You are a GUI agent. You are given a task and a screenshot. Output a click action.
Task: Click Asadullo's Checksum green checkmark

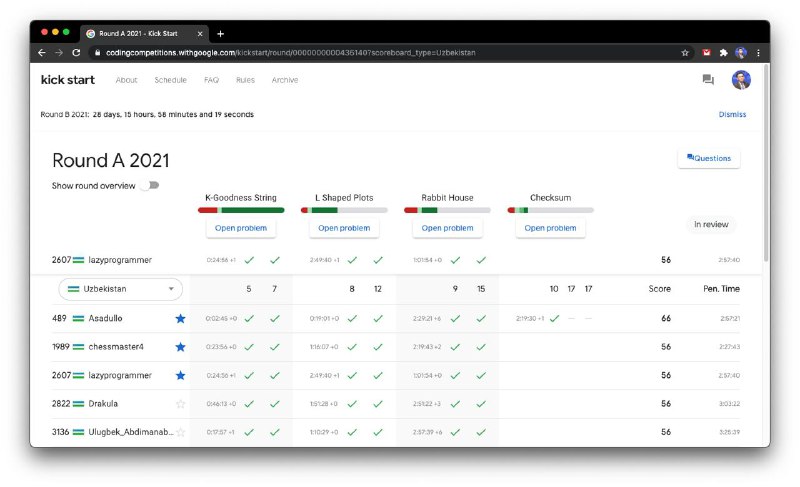(555, 318)
